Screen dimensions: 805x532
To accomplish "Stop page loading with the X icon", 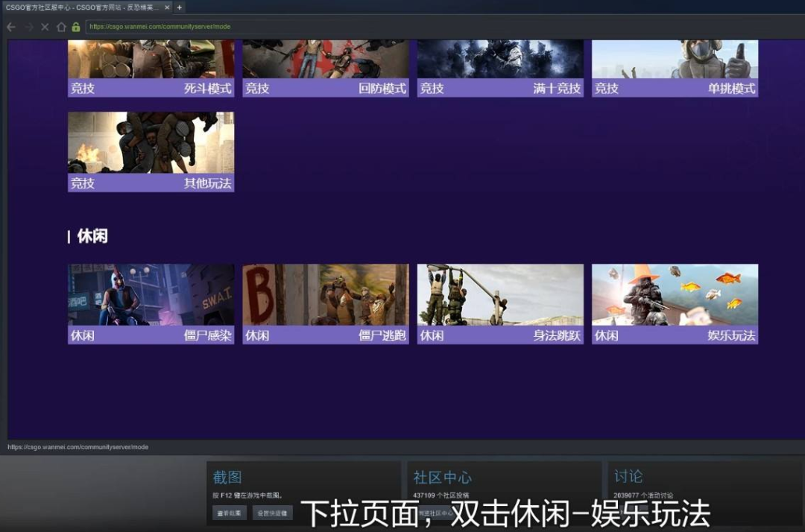I will pyautogui.click(x=45, y=27).
